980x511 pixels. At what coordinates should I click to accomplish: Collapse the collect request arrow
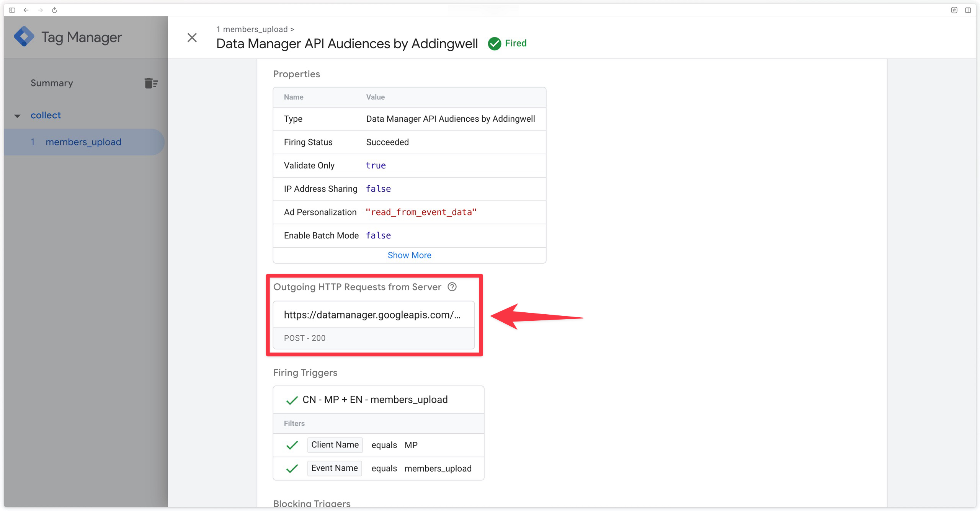17,116
